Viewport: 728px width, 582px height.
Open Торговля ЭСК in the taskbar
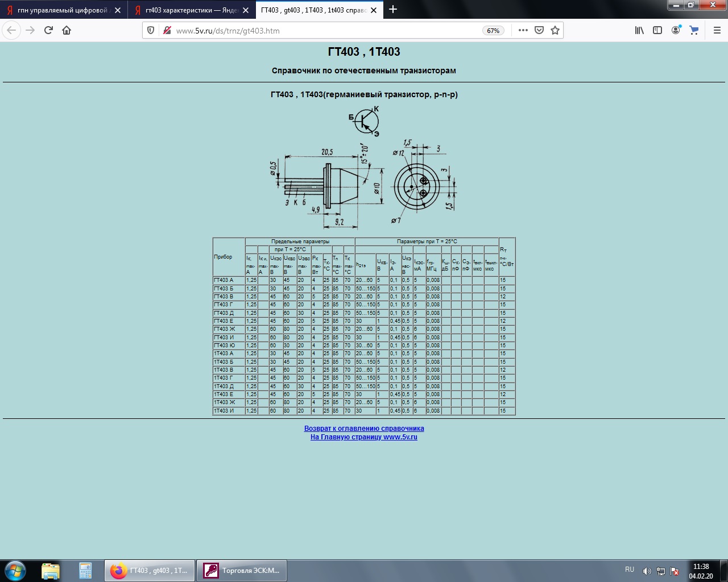[242, 570]
